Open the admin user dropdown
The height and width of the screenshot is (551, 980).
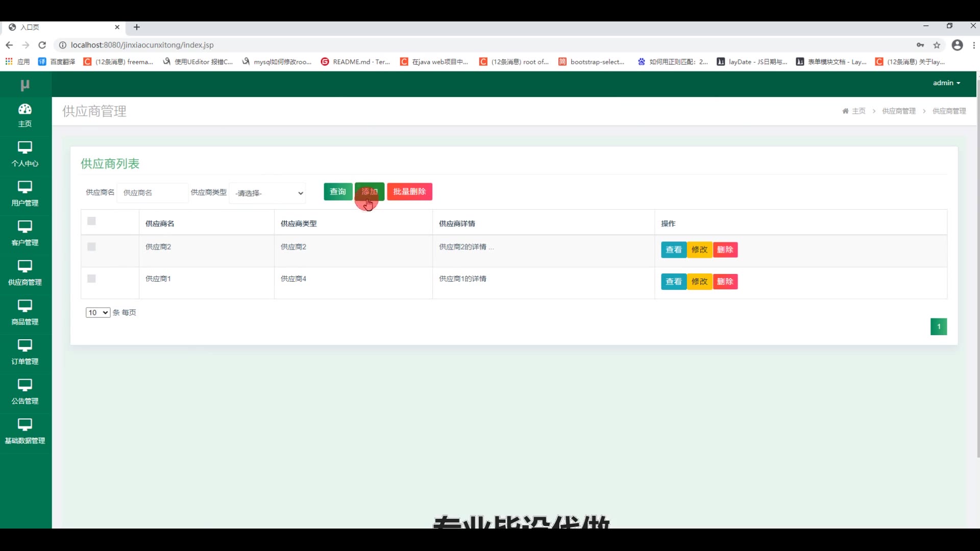pyautogui.click(x=946, y=83)
